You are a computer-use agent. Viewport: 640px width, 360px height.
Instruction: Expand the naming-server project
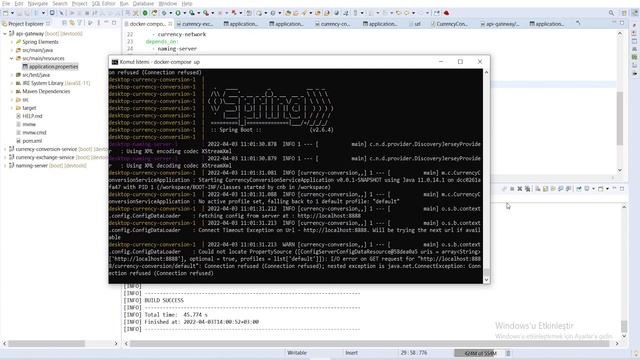[5, 166]
